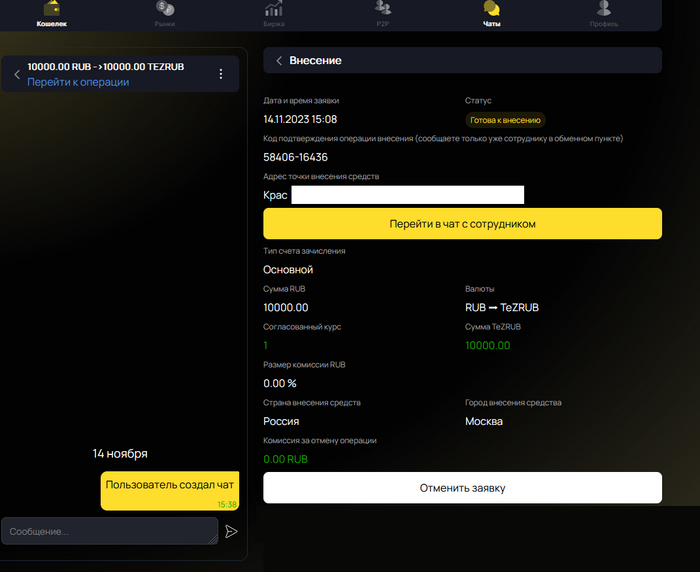The height and width of the screenshot is (572, 700).
Task: Click the Готова к внесению status badge
Action: (x=505, y=120)
